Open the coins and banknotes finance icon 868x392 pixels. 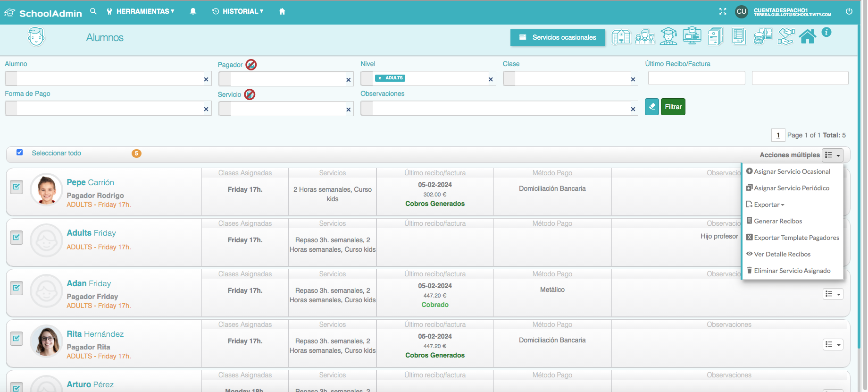[x=762, y=36]
